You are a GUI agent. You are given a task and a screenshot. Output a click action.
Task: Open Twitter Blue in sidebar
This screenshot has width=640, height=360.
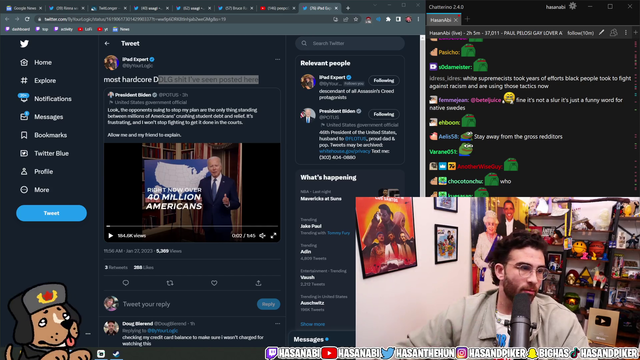click(x=44, y=153)
